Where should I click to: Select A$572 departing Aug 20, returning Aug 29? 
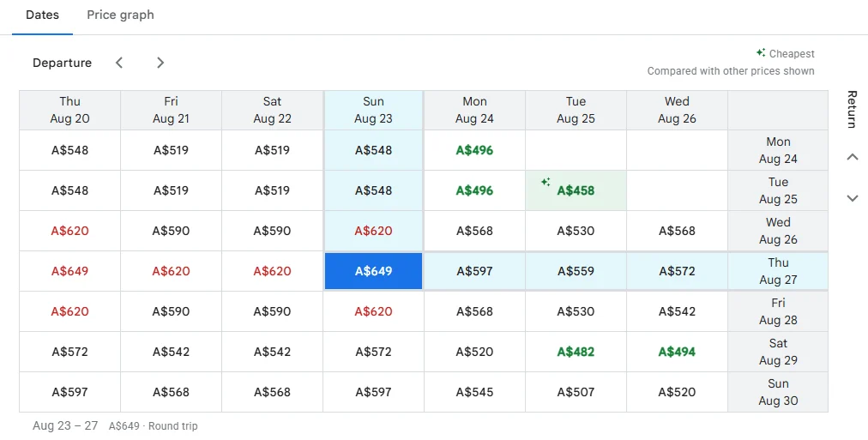tap(69, 352)
